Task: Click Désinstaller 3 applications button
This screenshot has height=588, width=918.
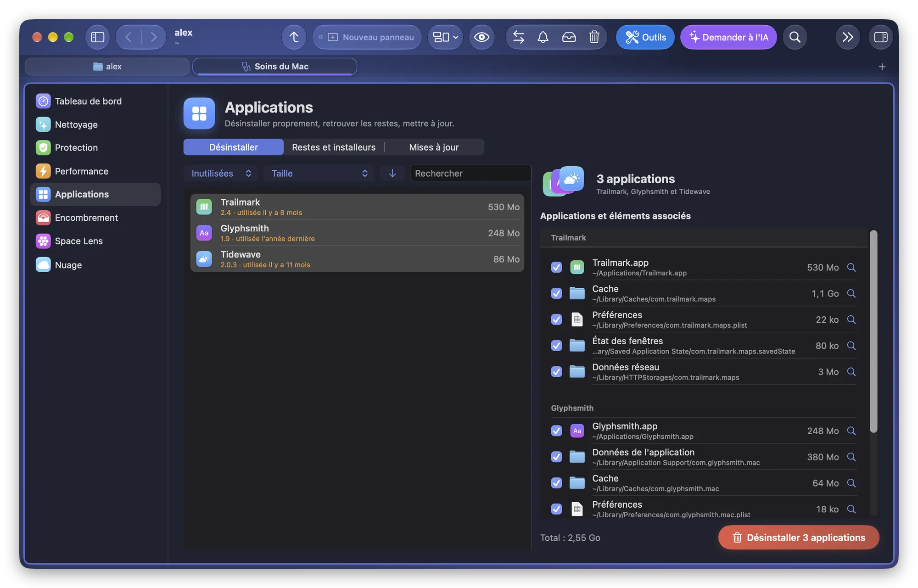Action: [x=799, y=538]
